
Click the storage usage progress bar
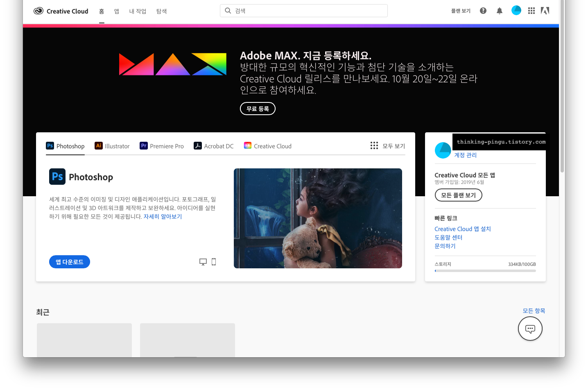[485, 271]
